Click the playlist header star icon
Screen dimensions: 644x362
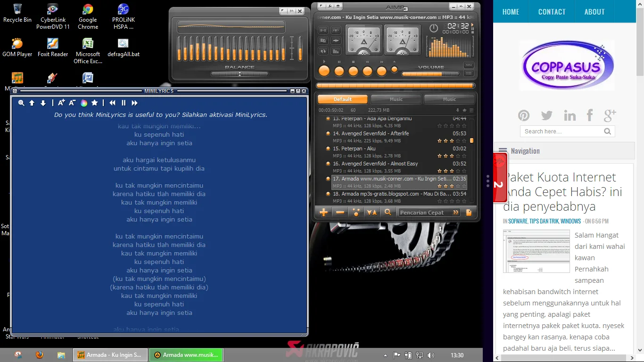coord(464,110)
